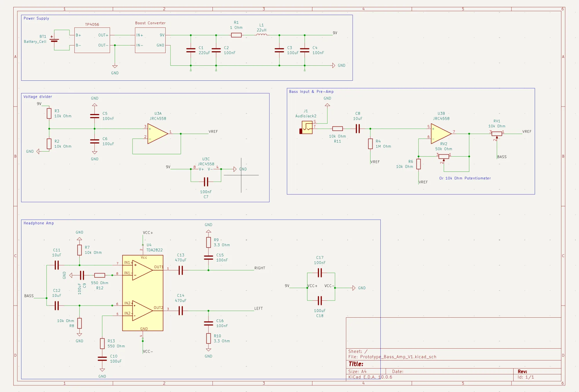Select capacitor C17 100nF
The image size is (579, 392).
[320, 273]
